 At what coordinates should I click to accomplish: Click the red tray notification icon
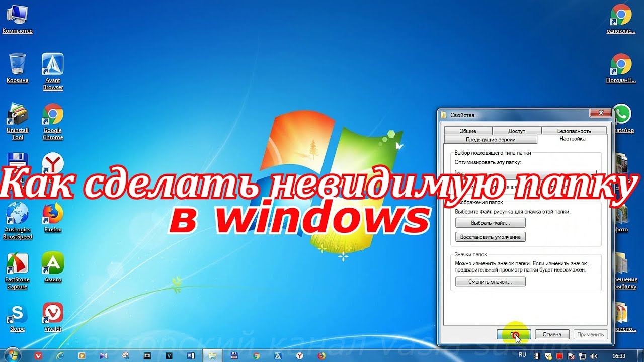click(559, 356)
